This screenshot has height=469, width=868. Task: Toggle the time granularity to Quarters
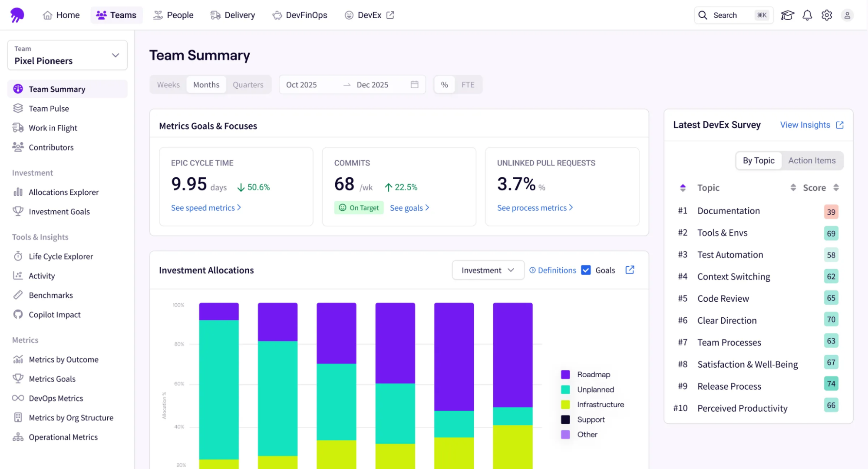pyautogui.click(x=248, y=84)
